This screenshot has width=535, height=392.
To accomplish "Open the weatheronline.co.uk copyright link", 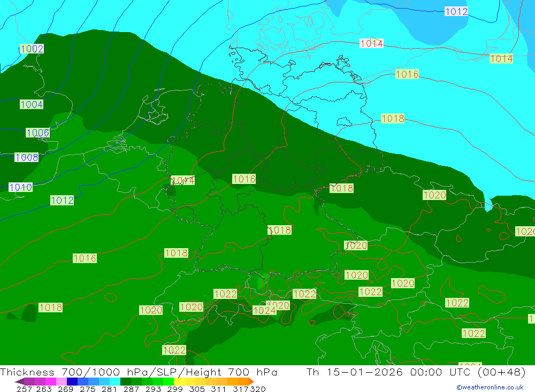I will (490, 387).
